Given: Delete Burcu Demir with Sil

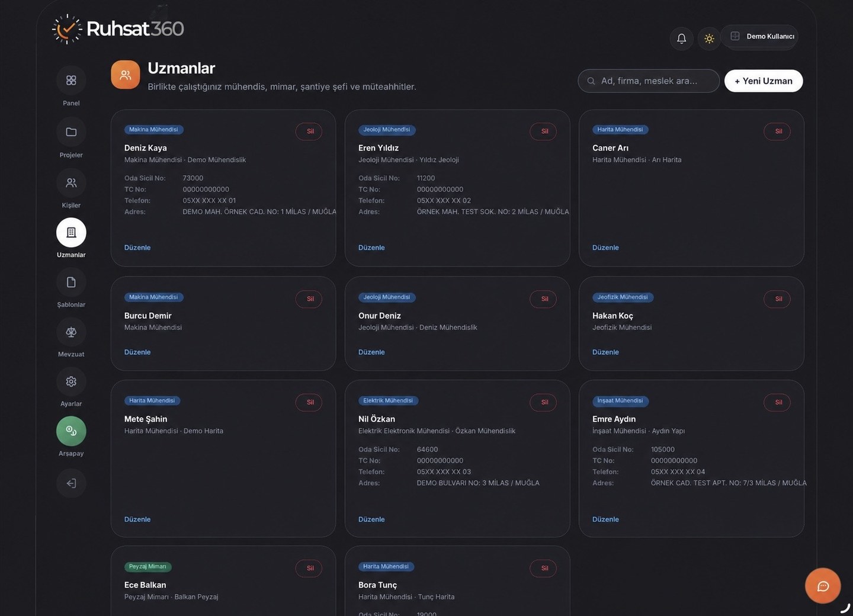Looking at the screenshot, I should click(309, 299).
